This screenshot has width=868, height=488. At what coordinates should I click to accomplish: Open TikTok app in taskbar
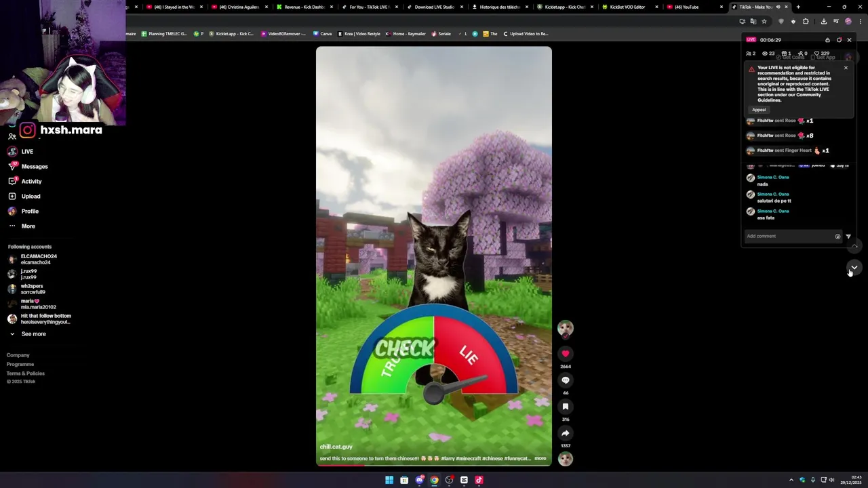[479, 480]
